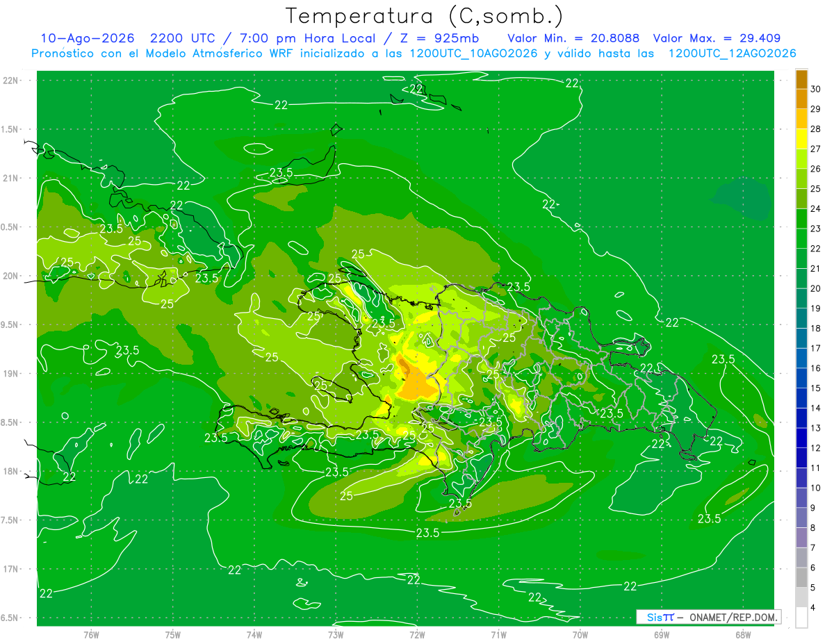Screen dimensions: 834x644
Task: Click the "17N" latitude axis label
Action: 12,569
